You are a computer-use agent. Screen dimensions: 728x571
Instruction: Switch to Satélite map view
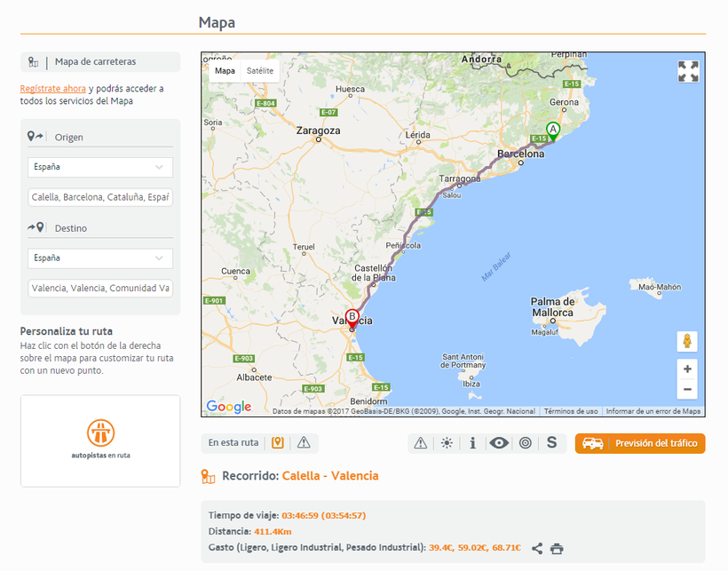pyautogui.click(x=260, y=71)
